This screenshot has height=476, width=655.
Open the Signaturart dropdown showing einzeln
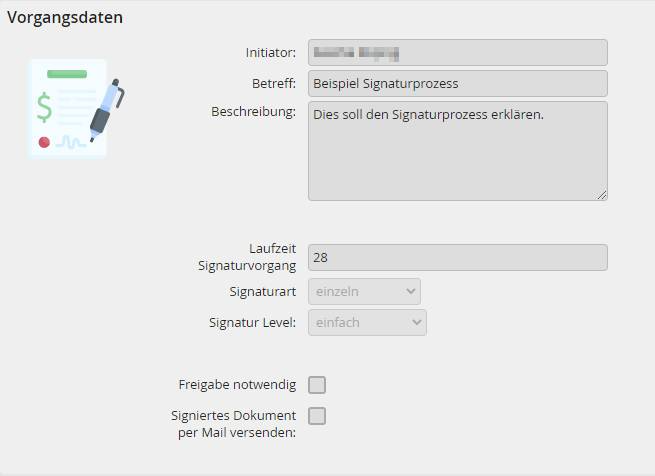(364, 291)
